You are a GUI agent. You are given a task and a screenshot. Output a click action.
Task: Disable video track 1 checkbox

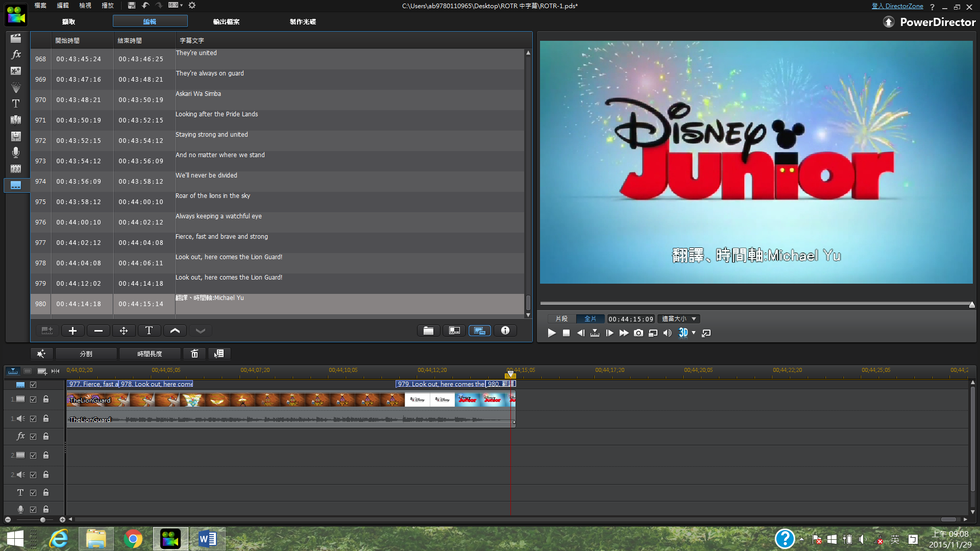[x=33, y=399]
